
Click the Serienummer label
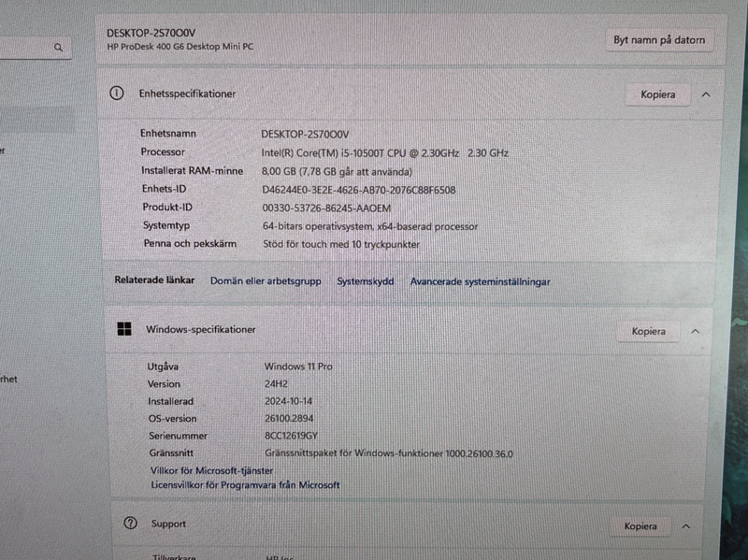[178, 436]
